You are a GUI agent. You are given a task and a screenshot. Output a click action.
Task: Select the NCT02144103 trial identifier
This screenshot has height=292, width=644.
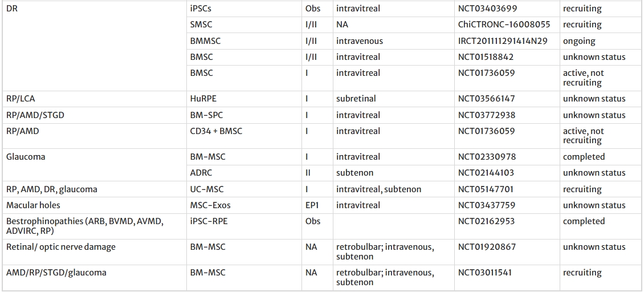(x=486, y=173)
